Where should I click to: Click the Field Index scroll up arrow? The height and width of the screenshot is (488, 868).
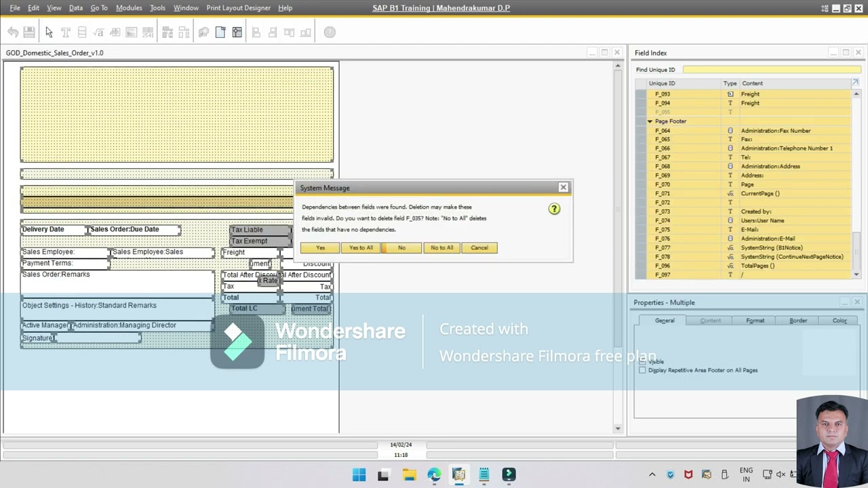[x=856, y=94]
